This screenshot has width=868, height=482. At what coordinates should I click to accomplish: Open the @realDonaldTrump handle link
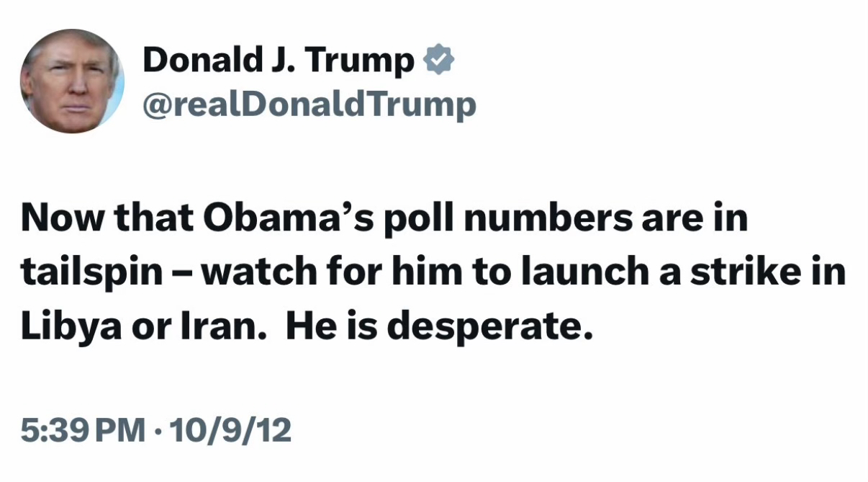click(309, 104)
